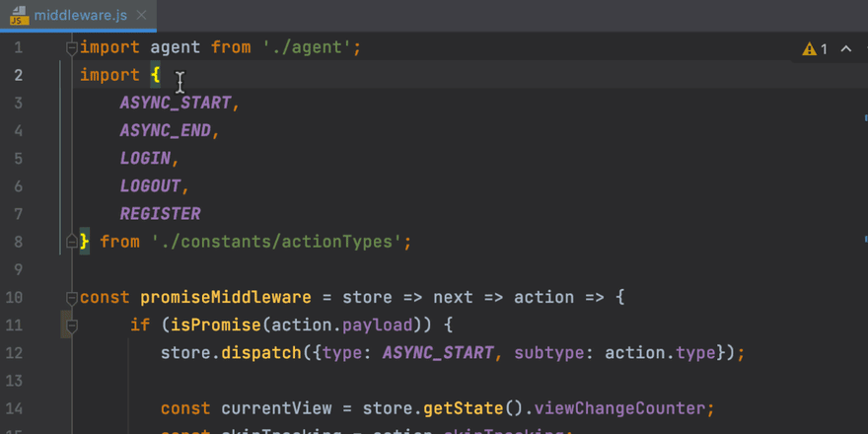Screen dimensions: 868x434
Task: Place cursor on ASYNC_START in import list
Action: point(176,103)
